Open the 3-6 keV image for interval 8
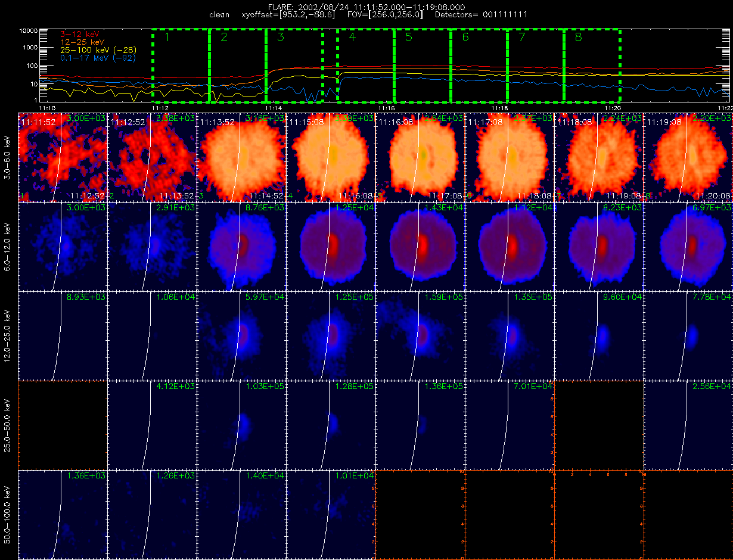Image resolution: width=733 pixels, height=560 pixels. (689, 157)
